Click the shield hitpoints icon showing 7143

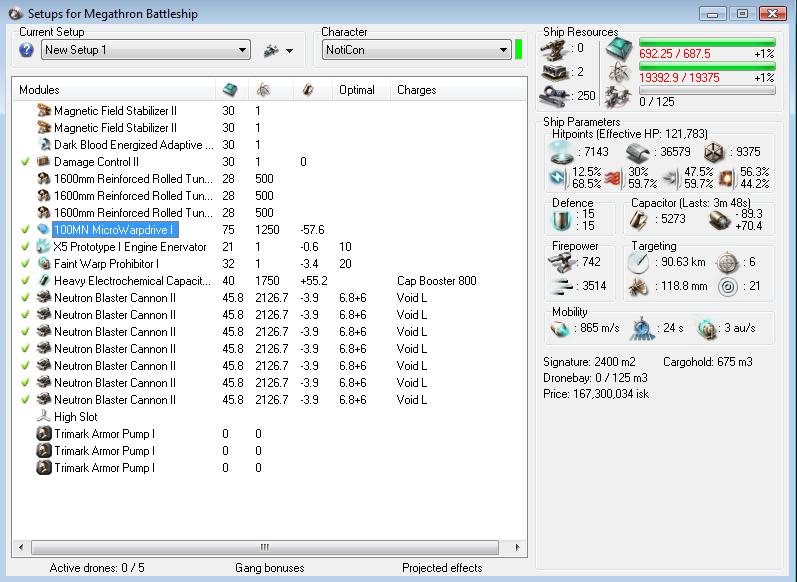[562, 152]
